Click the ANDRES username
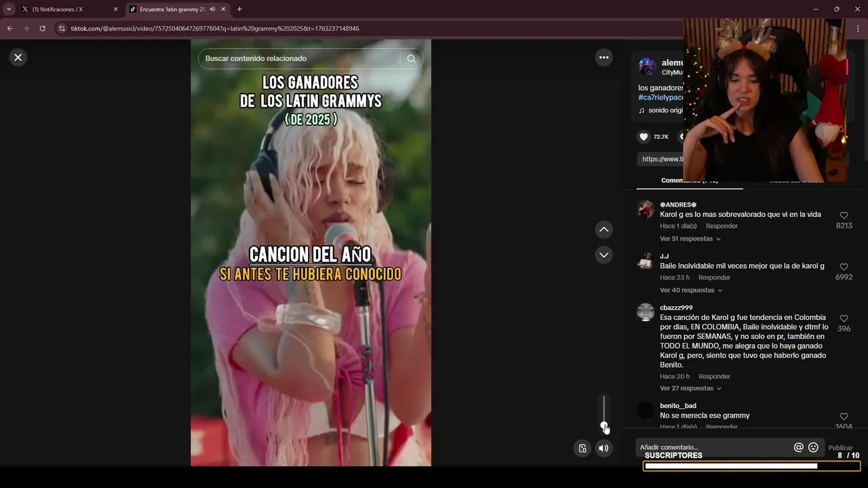Viewport: 868px width, 488px height. [x=678, y=205]
